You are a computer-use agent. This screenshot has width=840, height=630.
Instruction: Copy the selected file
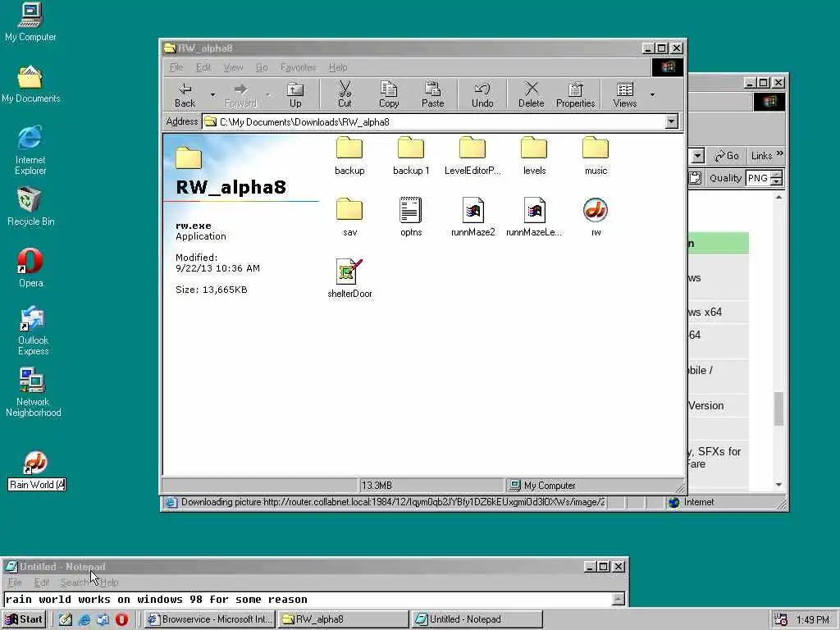(x=389, y=95)
